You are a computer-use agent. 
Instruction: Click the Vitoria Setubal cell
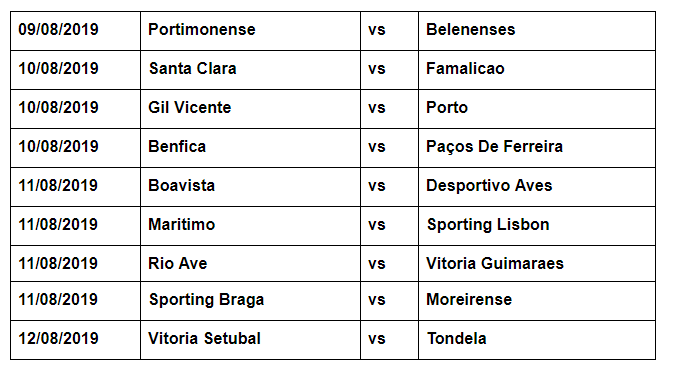click(x=250, y=340)
